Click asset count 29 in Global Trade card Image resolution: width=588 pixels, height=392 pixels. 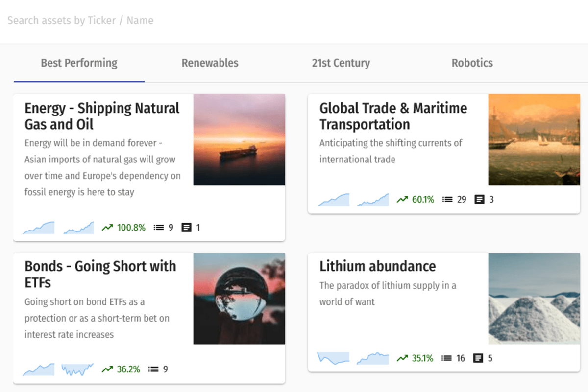pos(462,200)
